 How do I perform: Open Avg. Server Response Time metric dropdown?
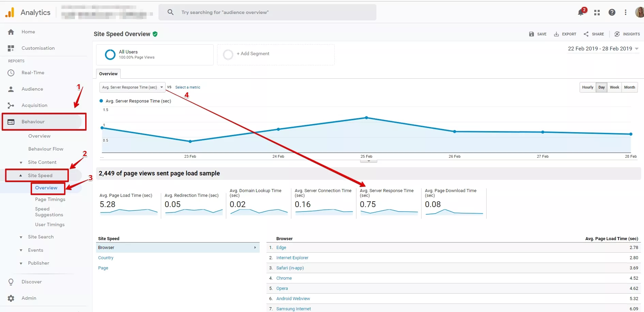pyautogui.click(x=132, y=88)
